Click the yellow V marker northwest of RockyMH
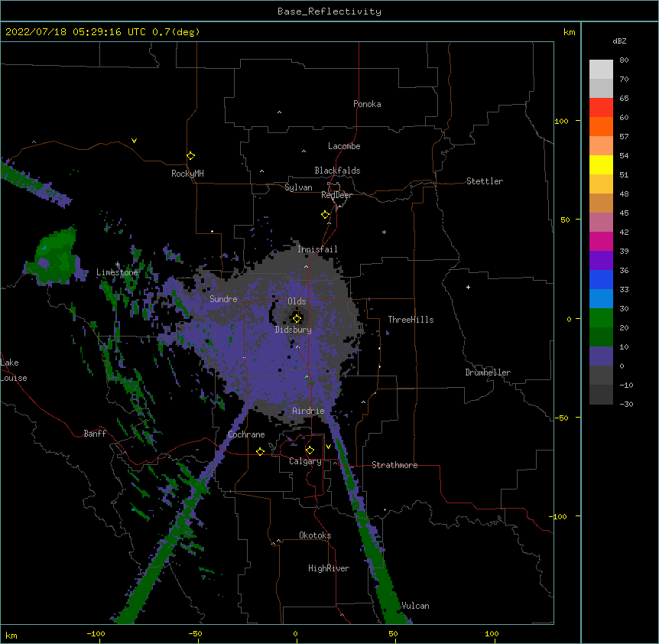 click(x=134, y=141)
